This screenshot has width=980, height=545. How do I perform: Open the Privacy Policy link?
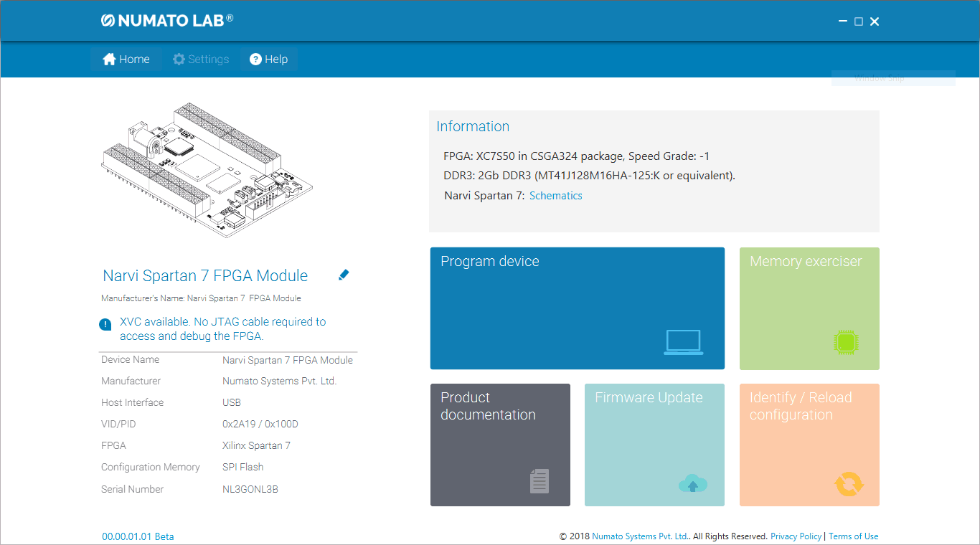(x=796, y=536)
